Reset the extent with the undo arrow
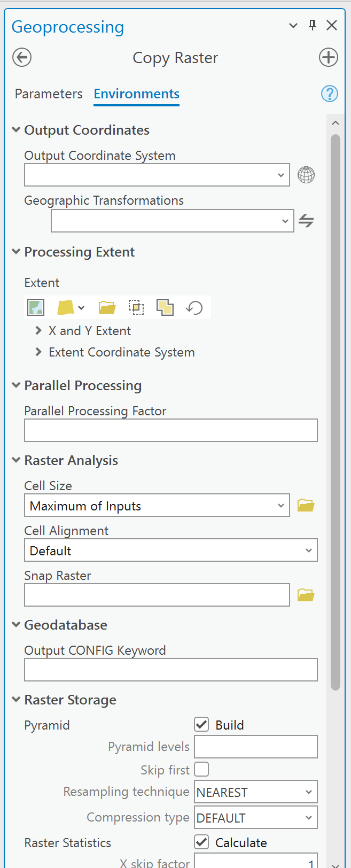This screenshot has width=351, height=868. tap(194, 307)
